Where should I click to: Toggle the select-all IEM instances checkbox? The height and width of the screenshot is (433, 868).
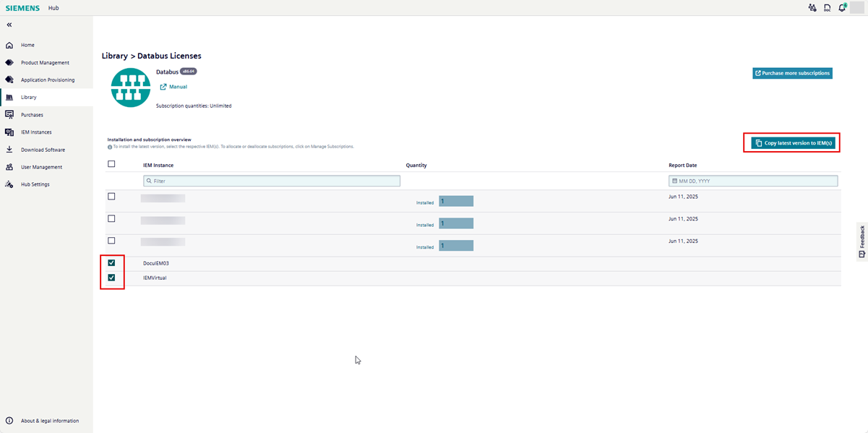[111, 164]
